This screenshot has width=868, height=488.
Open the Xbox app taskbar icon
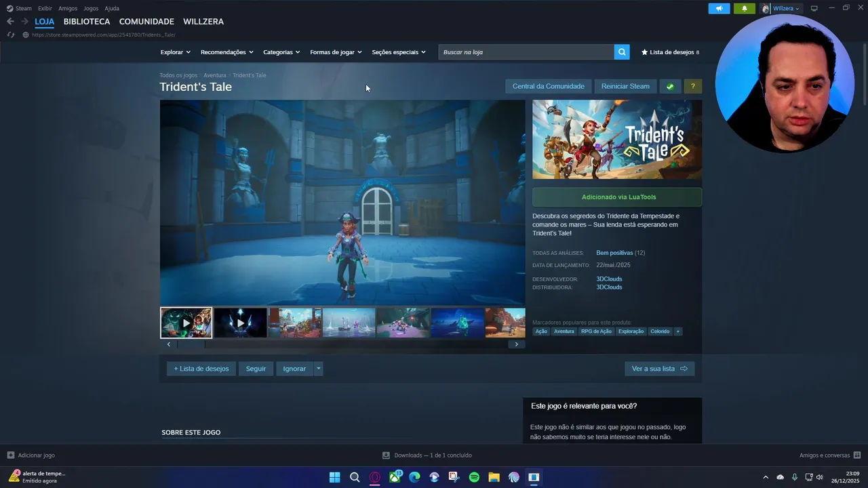click(395, 477)
